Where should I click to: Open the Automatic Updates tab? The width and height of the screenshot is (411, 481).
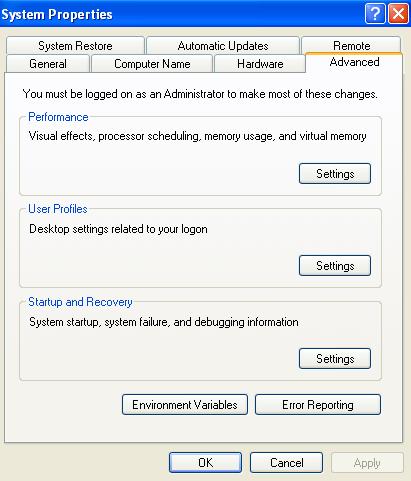point(223,46)
